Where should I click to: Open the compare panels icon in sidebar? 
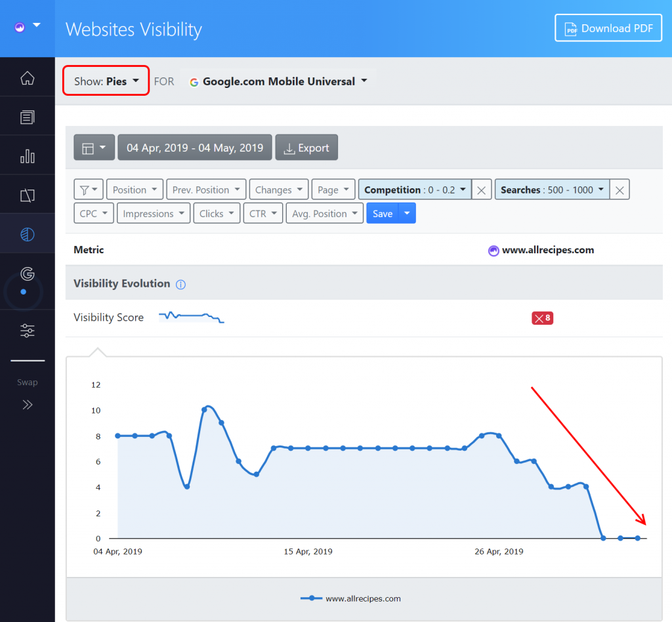click(28, 196)
